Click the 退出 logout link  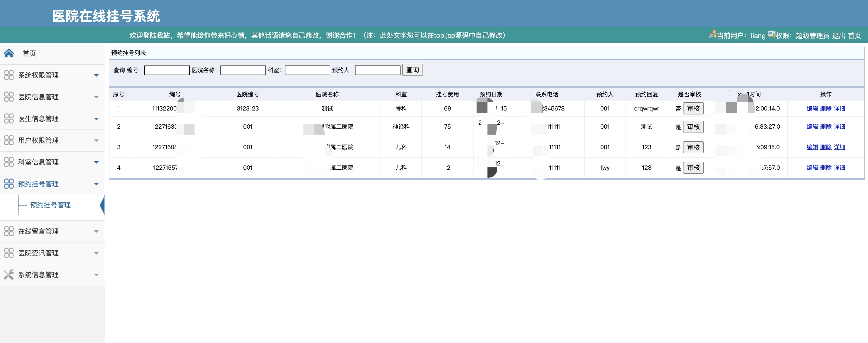838,35
